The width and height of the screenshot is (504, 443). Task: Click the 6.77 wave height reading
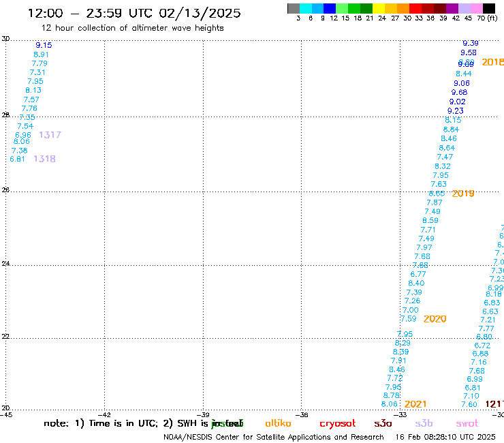[x=418, y=274]
